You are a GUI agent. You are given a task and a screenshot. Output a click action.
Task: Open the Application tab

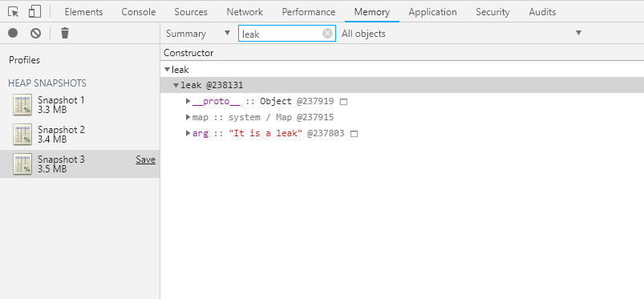(x=432, y=12)
